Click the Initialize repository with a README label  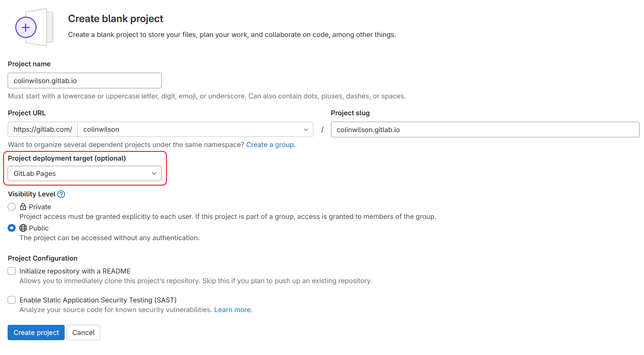point(75,271)
